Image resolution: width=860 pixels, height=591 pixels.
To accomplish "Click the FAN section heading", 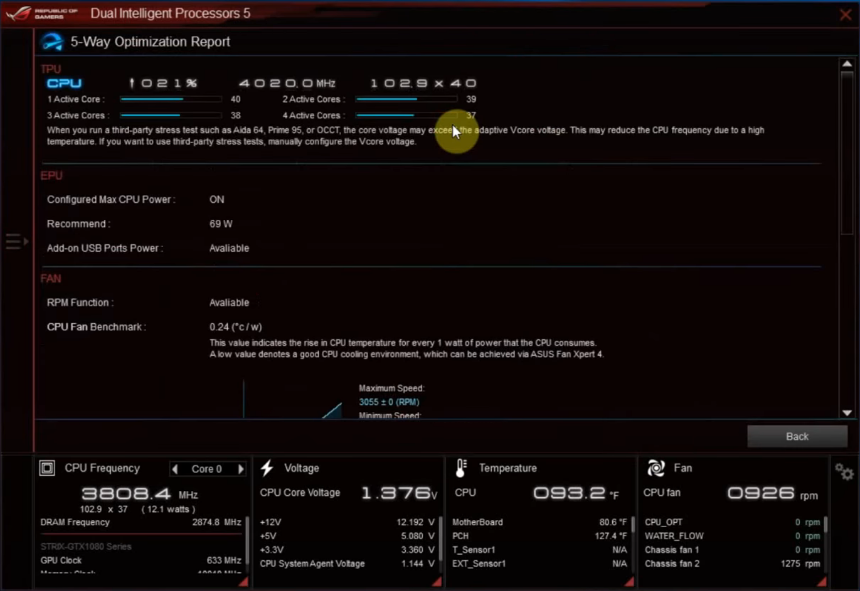I will tap(51, 279).
